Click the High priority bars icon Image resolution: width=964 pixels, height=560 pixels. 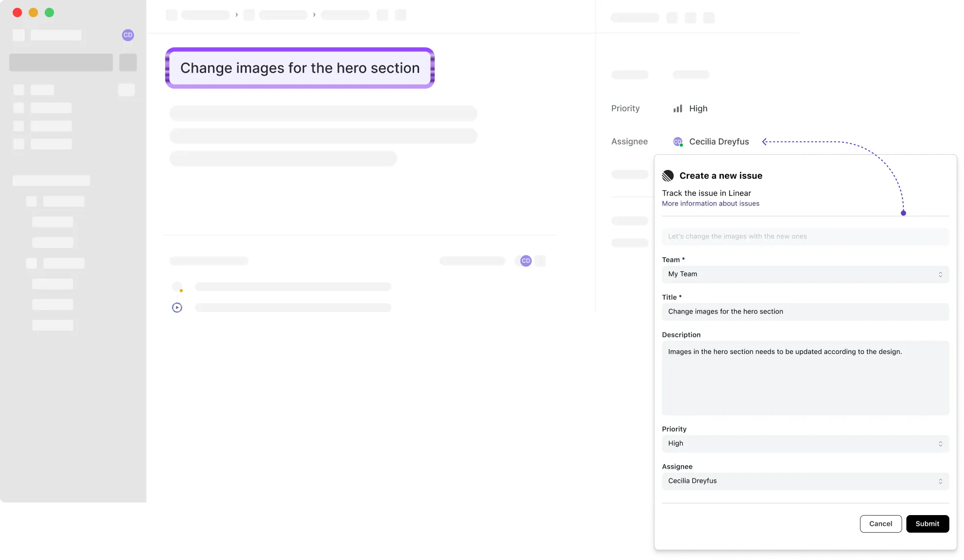(x=678, y=108)
